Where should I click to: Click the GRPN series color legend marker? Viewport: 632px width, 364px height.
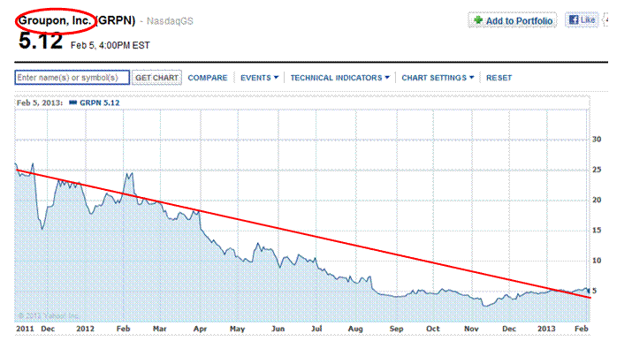[73, 102]
